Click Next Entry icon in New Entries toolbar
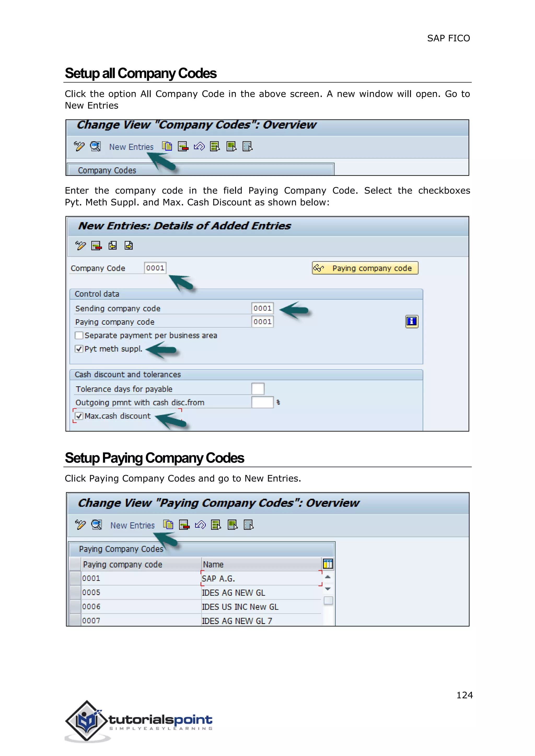Viewport: 535px width, 756px height. (129, 246)
